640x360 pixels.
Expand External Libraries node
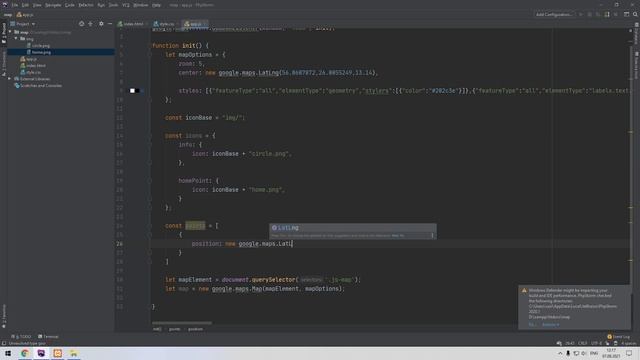point(10,79)
